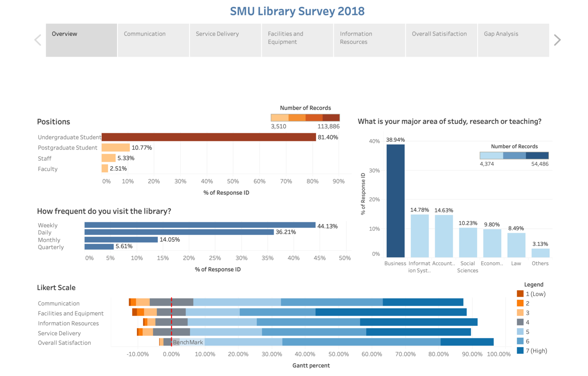Click Communication row dark blue rating 7 segment

423,302
